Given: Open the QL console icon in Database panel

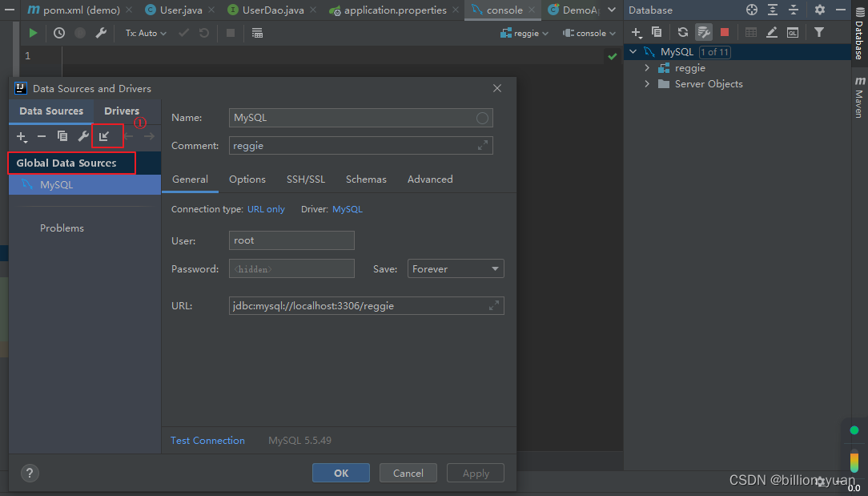Looking at the screenshot, I should [x=793, y=33].
